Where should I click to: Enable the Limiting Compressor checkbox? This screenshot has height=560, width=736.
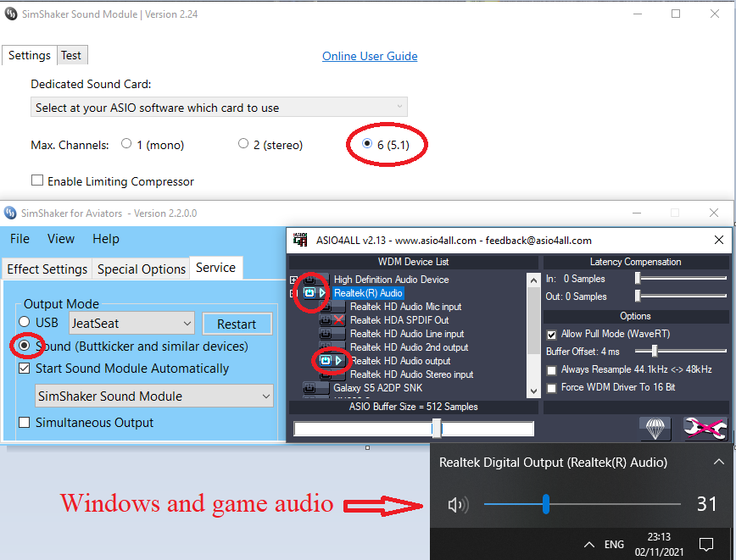(37, 180)
